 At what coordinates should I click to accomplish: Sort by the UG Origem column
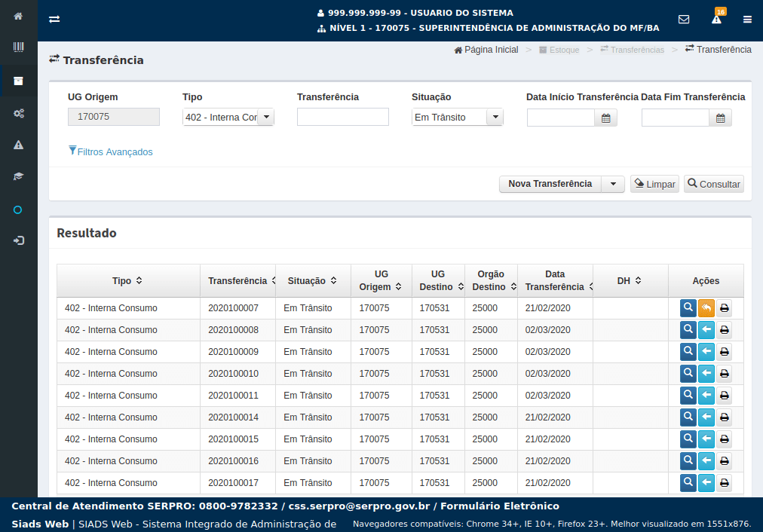(381, 280)
